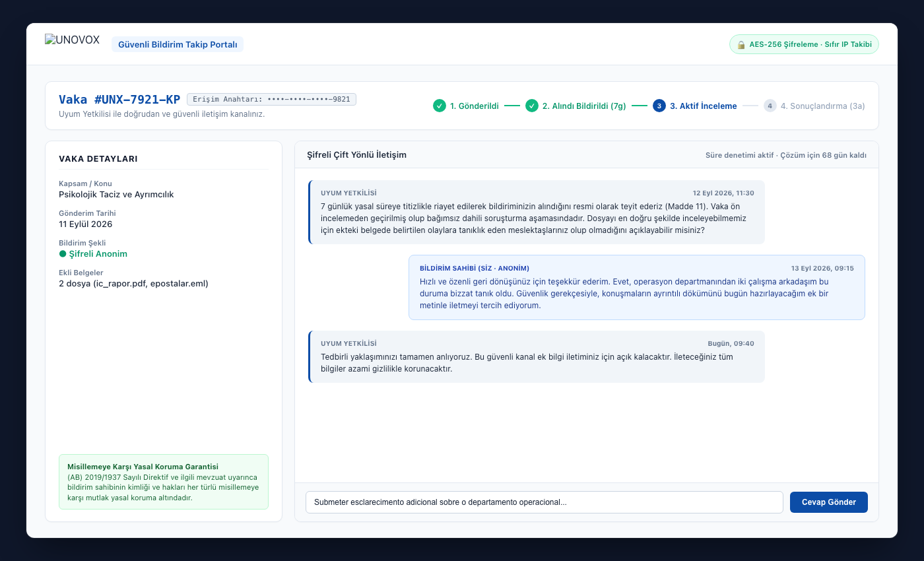The height and width of the screenshot is (561, 924).
Task: Select the Erişim Anahtarı masked key chip
Action: [271, 100]
